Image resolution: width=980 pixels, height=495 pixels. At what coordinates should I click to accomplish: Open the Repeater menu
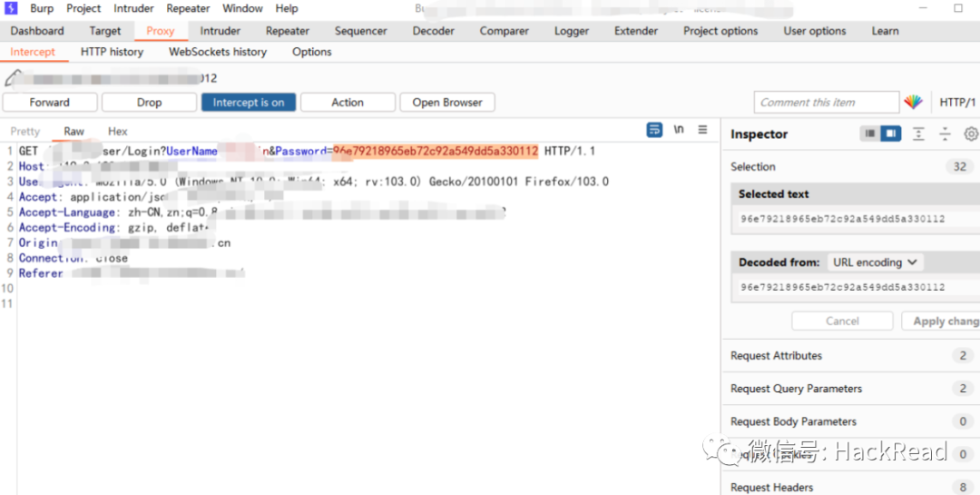(188, 9)
